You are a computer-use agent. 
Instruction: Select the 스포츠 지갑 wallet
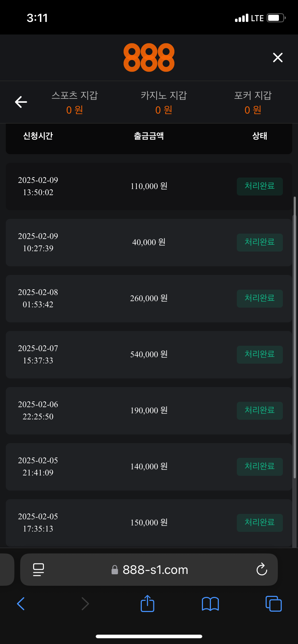74,102
